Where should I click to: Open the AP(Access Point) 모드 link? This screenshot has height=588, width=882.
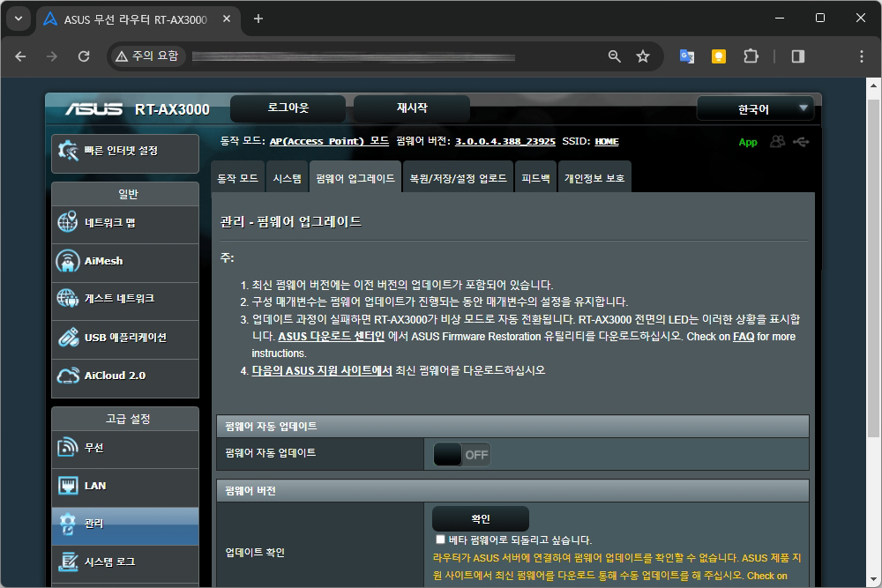[x=329, y=141]
